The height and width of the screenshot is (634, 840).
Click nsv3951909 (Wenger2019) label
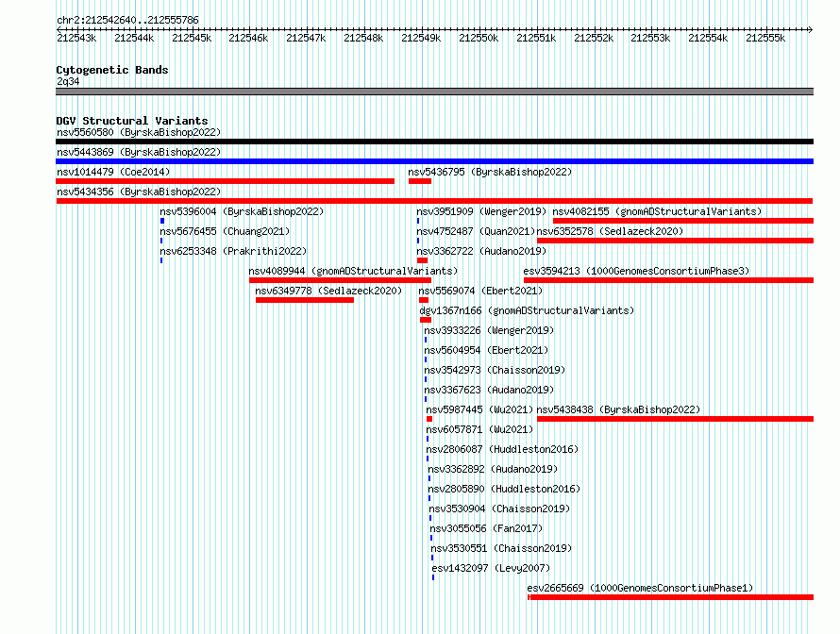481,211
